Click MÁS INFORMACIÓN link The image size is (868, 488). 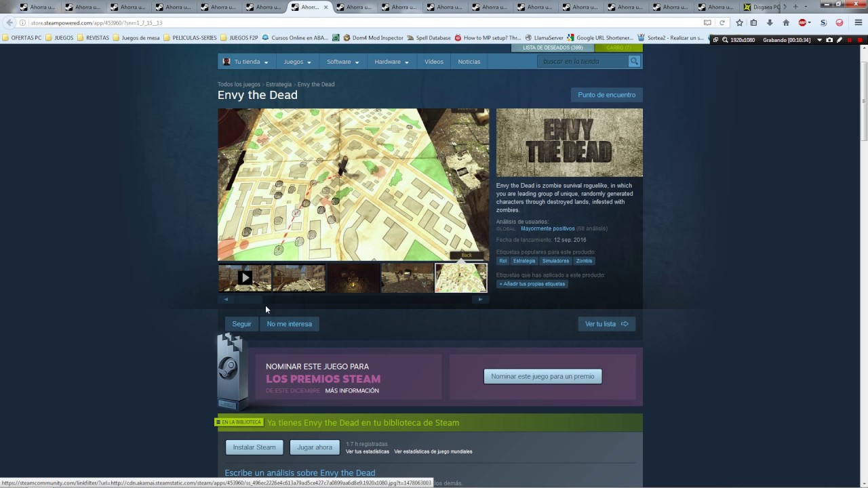[x=352, y=391]
